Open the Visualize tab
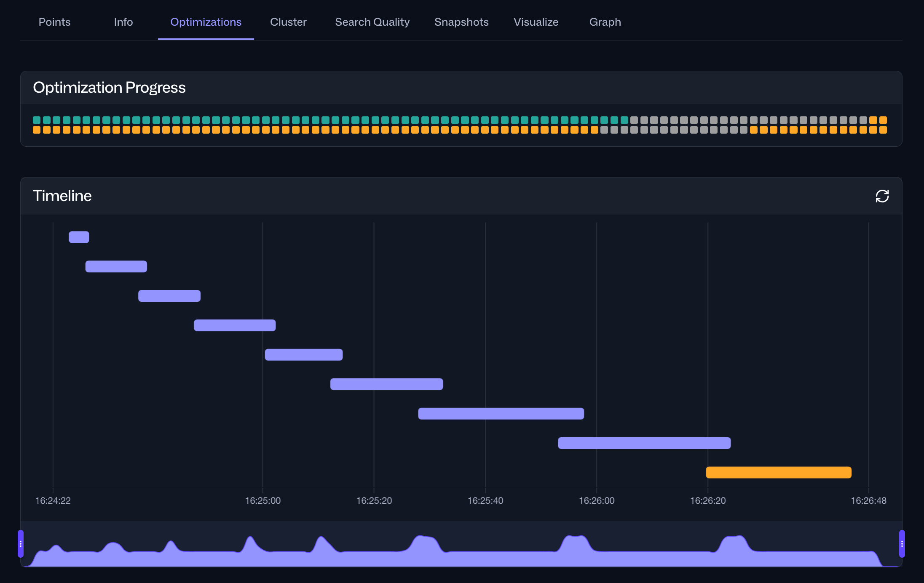The width and height of the screenshot is (924, 583). 536,22
